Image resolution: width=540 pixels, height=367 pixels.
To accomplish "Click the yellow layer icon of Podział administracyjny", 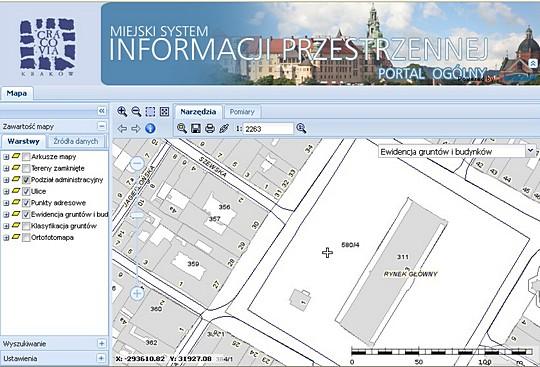I will coord(16,179).
